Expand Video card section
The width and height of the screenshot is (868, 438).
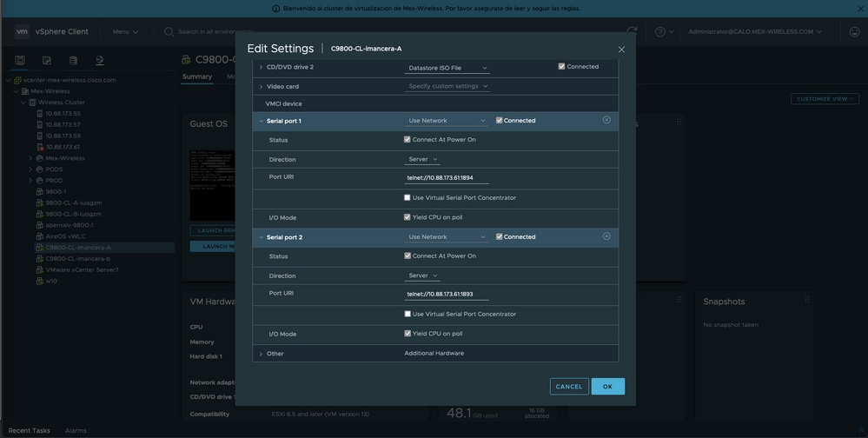click(x=261, y=86)
